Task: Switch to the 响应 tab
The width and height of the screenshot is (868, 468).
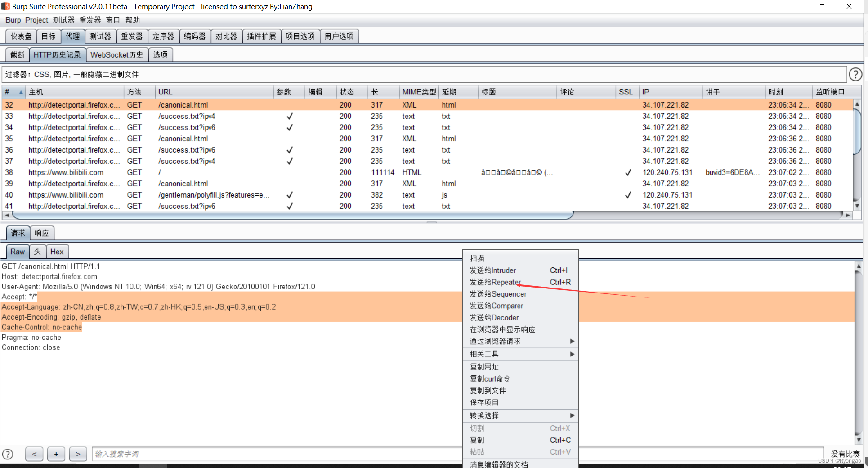Action: pos(42,233)
